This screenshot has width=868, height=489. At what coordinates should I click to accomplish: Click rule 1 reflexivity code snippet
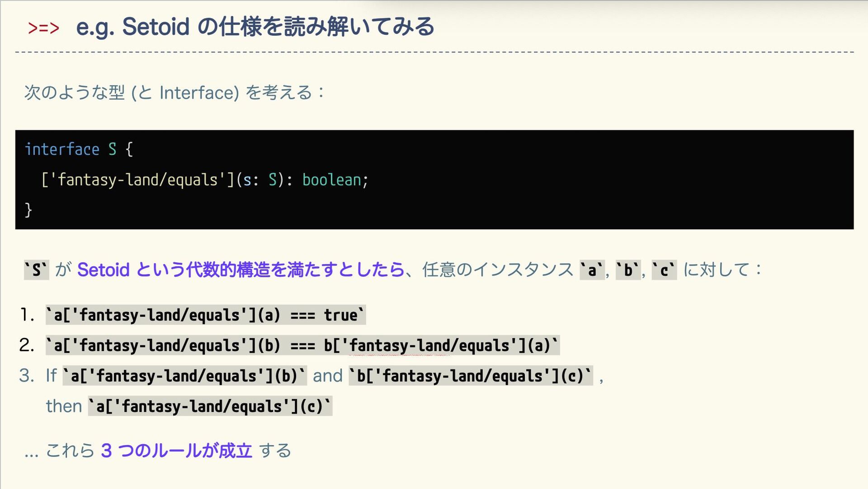click(206, 315)
